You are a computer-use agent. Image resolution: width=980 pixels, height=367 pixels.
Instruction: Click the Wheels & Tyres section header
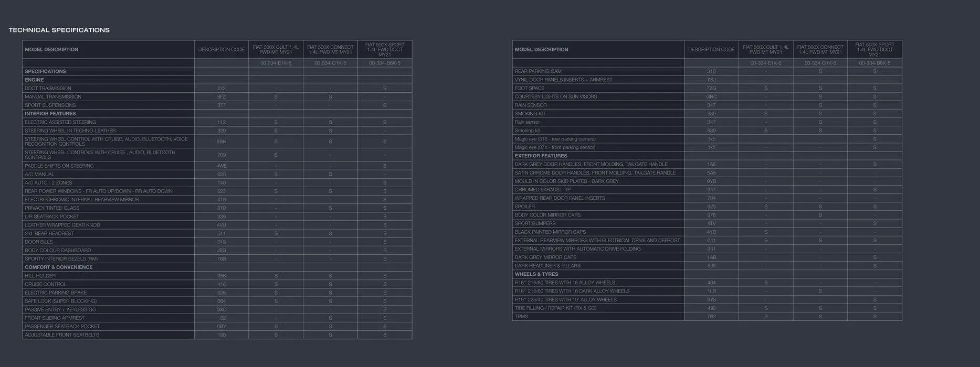pyautogui.click(x=536, y=274)
